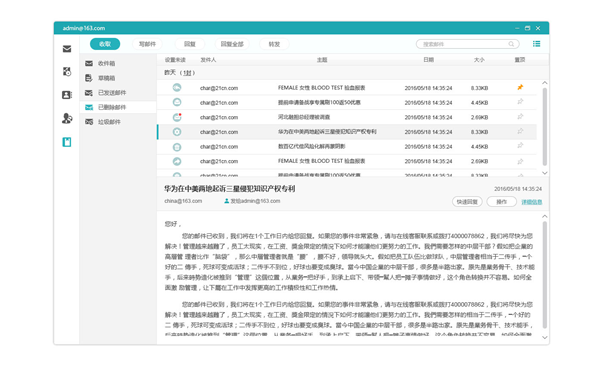Click the 收件箱 inbox envelope icon
This screenshot has width=603, height=366.
click(x=89, y=63)
